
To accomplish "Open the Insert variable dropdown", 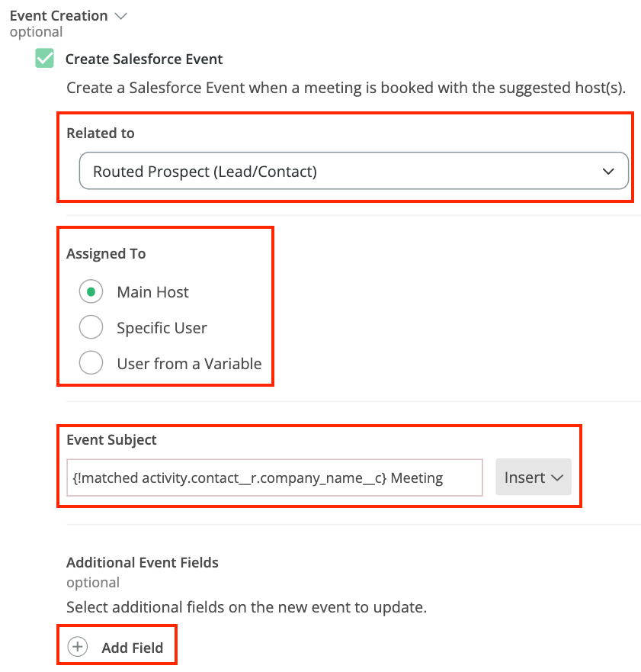I will (533, 477).
